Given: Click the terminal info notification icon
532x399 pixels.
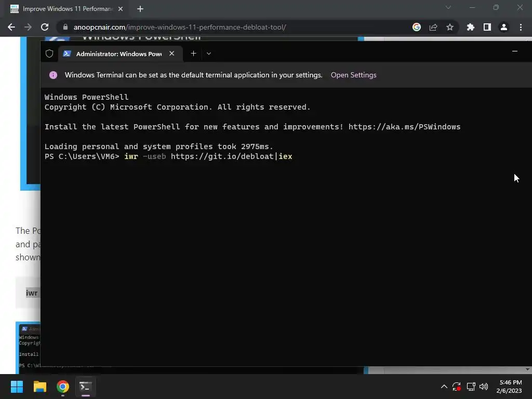Looking at the screenshot, I should pyautogui.click(x=54, y=75).
